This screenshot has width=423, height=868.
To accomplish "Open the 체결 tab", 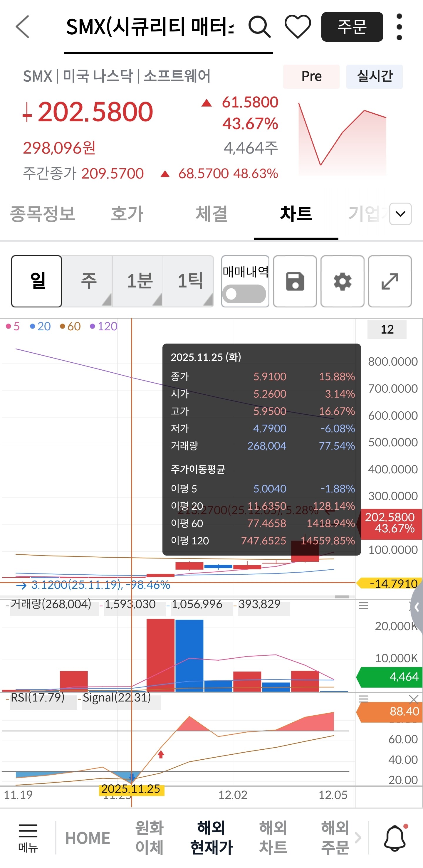I will pos(212,214).
